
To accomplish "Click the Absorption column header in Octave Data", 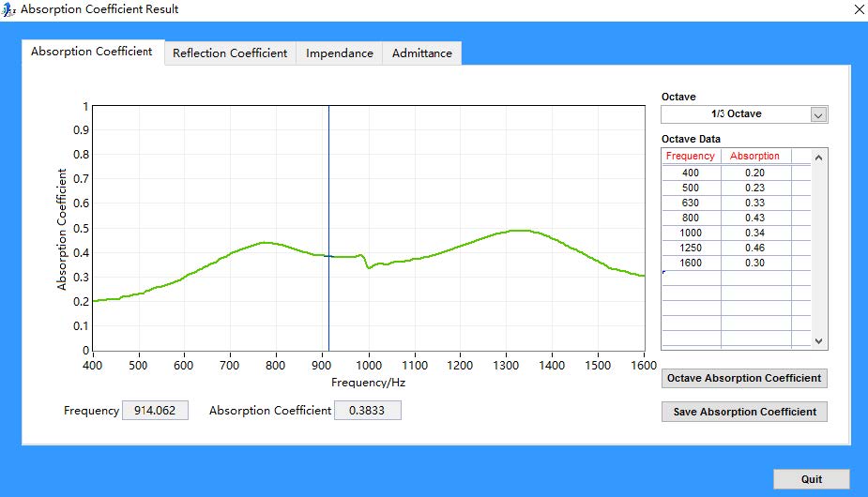I will [754, 156].
